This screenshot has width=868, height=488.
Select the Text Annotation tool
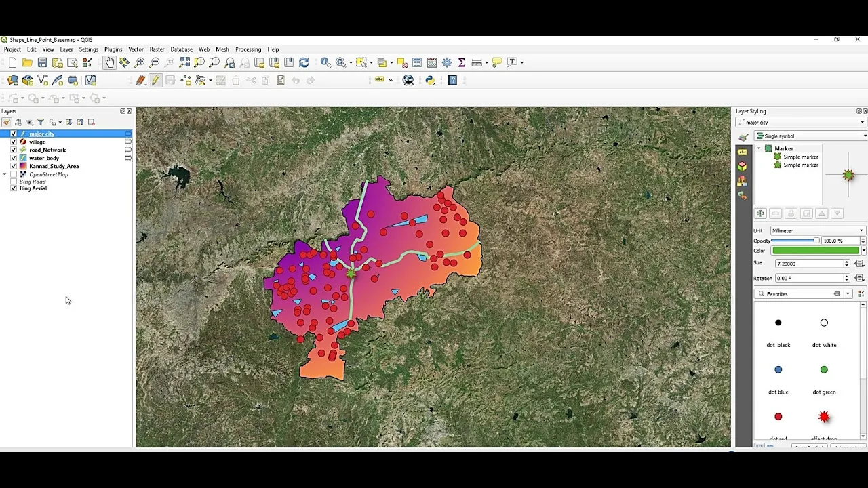coord(512,62)
